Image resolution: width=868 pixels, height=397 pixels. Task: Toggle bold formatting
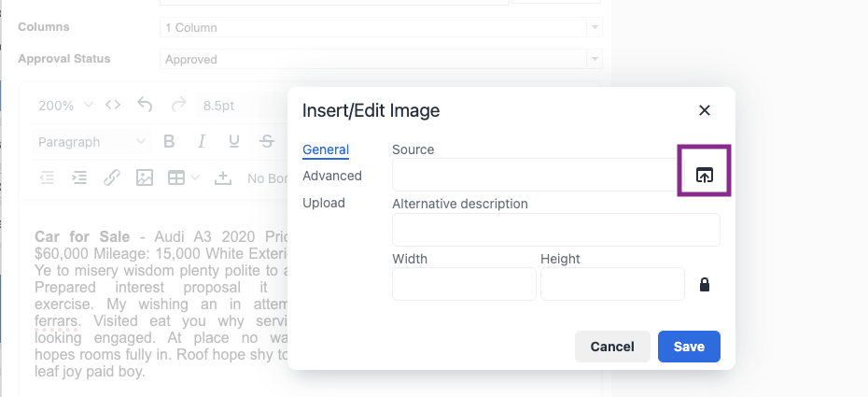(169, 142)
